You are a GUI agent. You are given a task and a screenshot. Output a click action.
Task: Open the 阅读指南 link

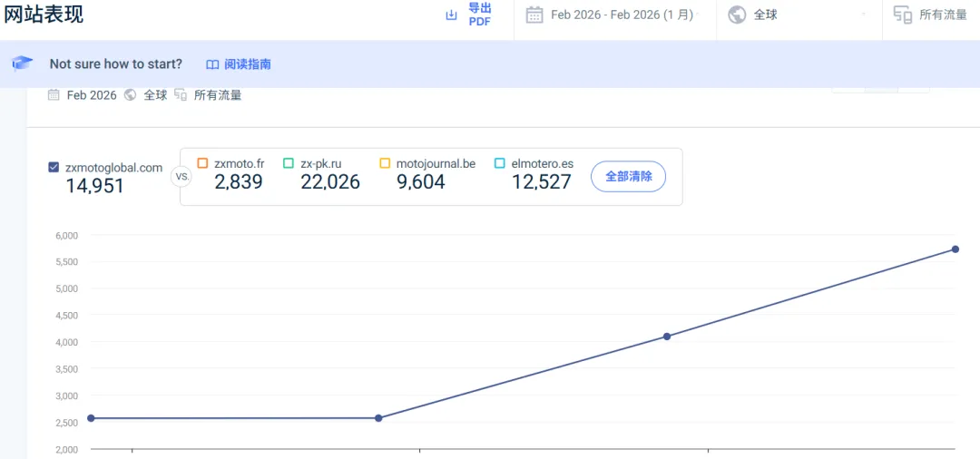247,64
